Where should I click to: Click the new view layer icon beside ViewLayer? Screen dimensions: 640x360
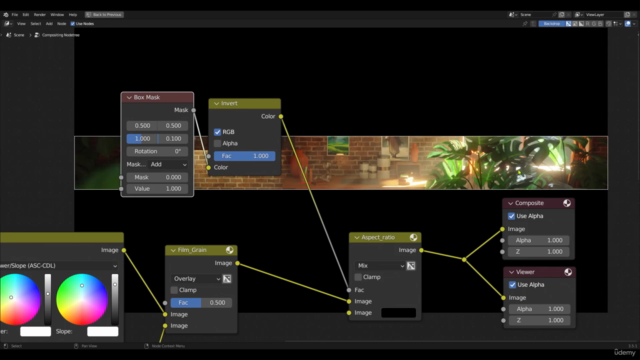click(x=627, y=15)
